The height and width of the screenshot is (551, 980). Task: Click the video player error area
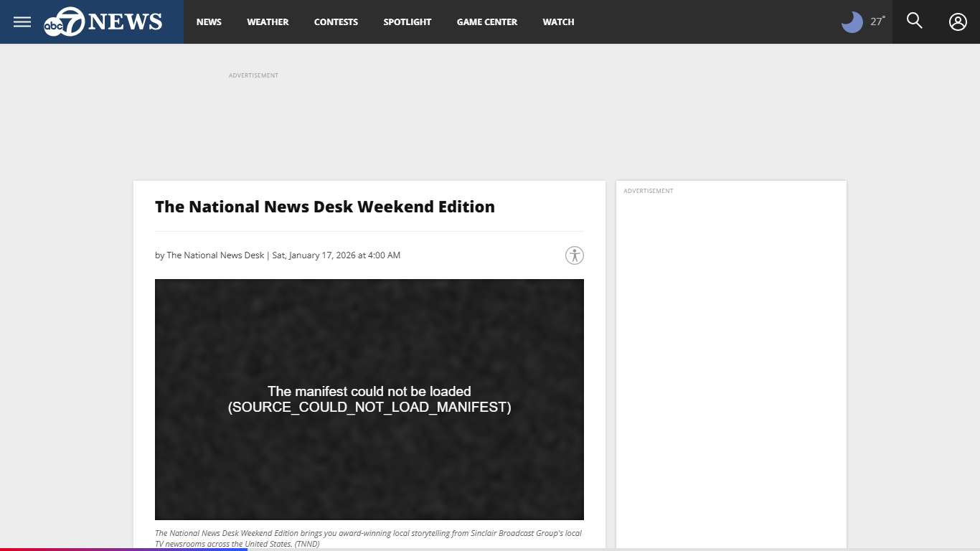point(369,400)
